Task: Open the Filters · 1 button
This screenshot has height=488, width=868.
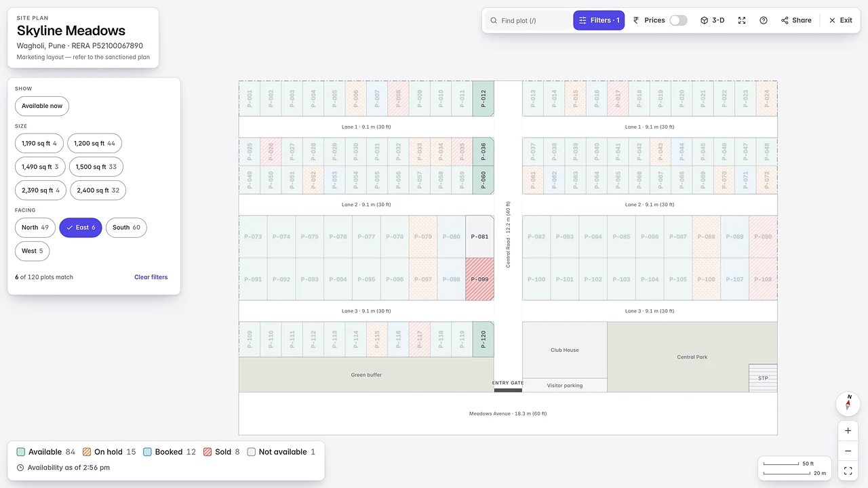Action: pos(599,20)
